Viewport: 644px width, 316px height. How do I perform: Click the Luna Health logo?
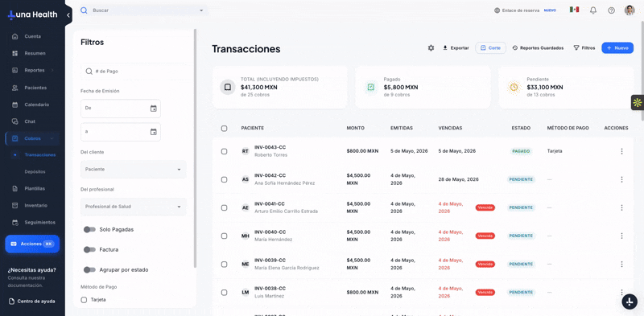coord(33,14)
